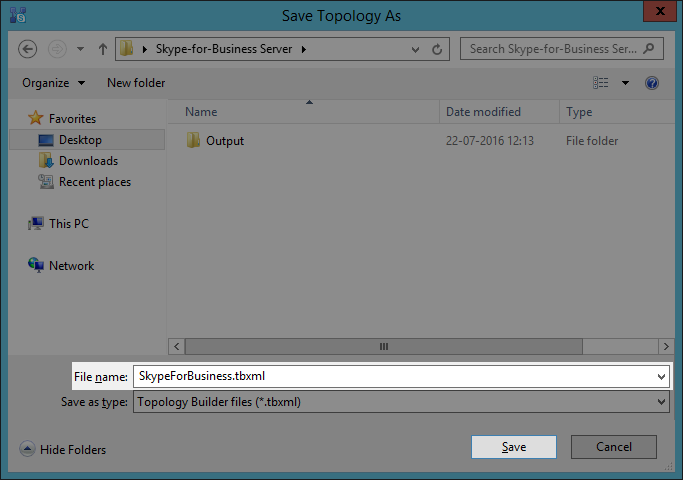The height and width of the screenshot is (480, 683).
Task: Open the Organize menu
Action: click(53, 83)
